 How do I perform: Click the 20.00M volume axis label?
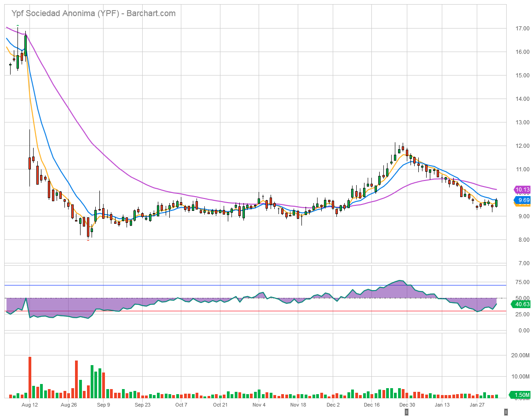[520, 355]
